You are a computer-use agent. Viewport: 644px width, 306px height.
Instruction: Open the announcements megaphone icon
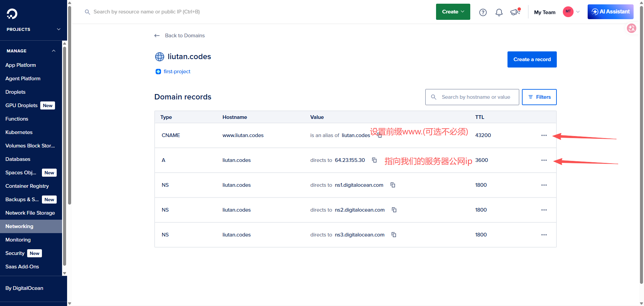(515, 12)
